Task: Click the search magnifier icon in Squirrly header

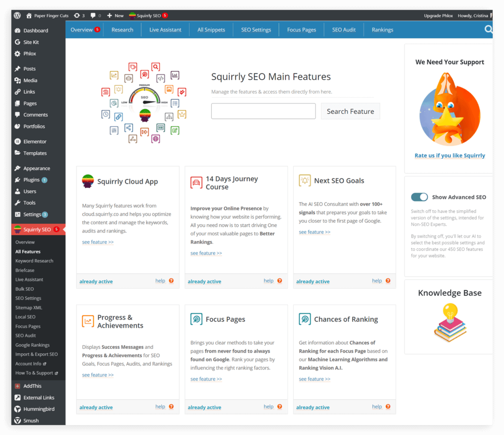Action: (x=488, y=30)
